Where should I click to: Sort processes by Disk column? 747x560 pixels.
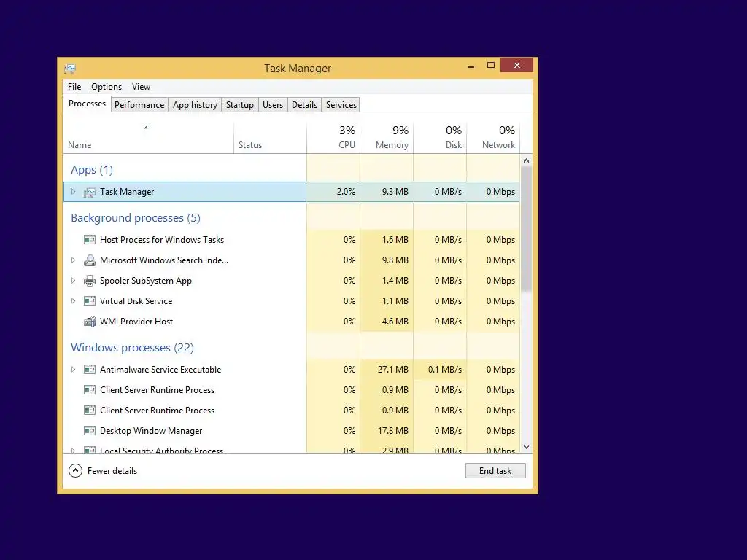coord(440,138)
